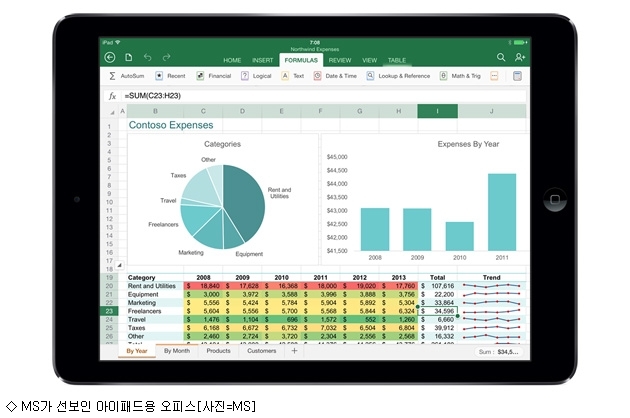Screen dimensions: 630x418
Task: Click the chart resize handle at row 18
Action: pos(119,265)
